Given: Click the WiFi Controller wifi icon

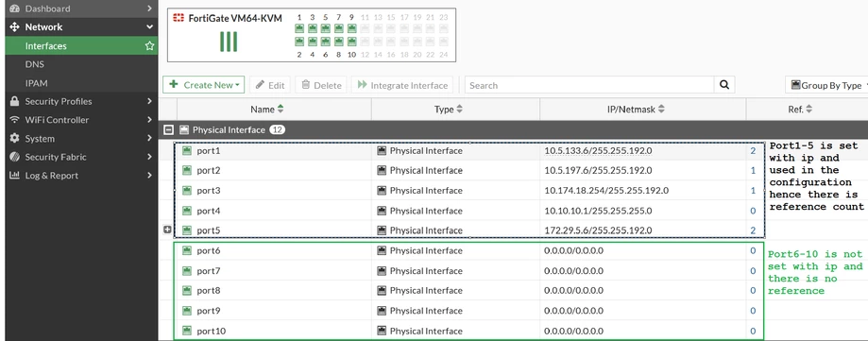Looking at the screenshot, I should click(15, 120).
